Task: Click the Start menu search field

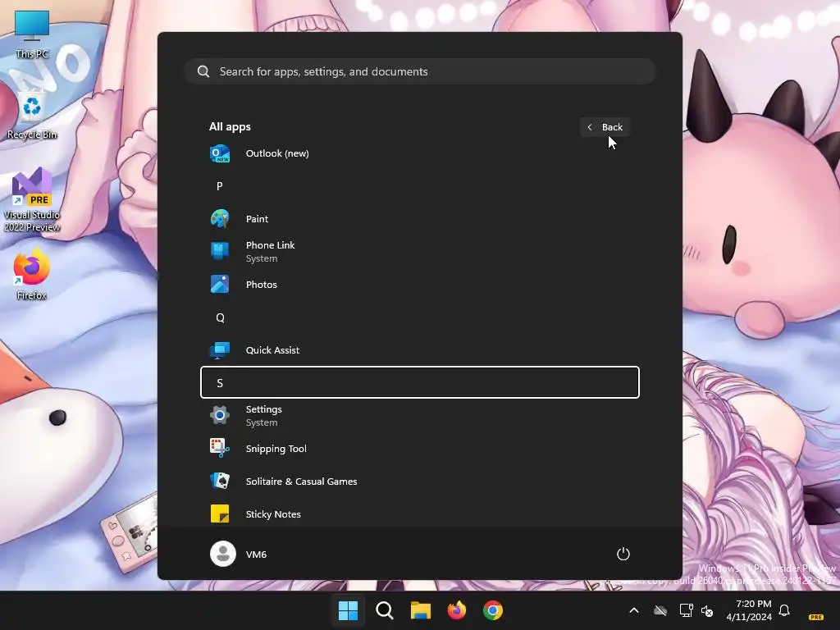Action: click(420, 72)
